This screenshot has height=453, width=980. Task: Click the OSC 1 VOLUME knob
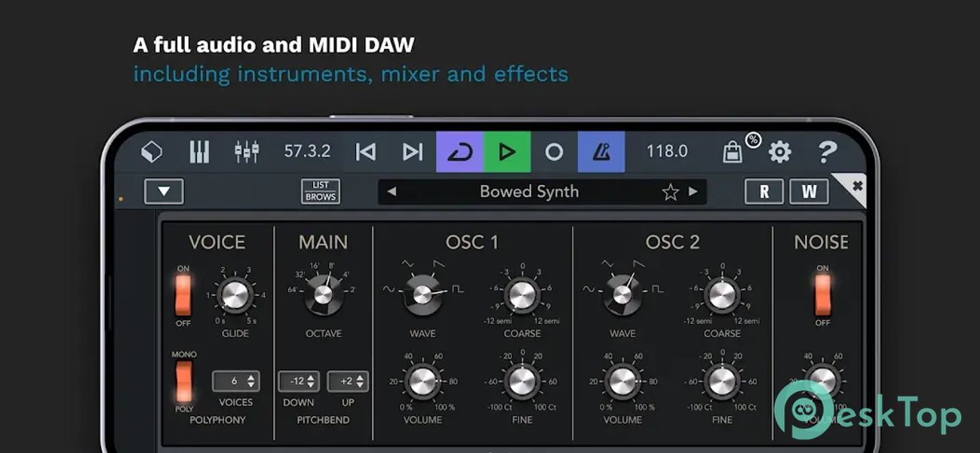[x=423, y=381]
